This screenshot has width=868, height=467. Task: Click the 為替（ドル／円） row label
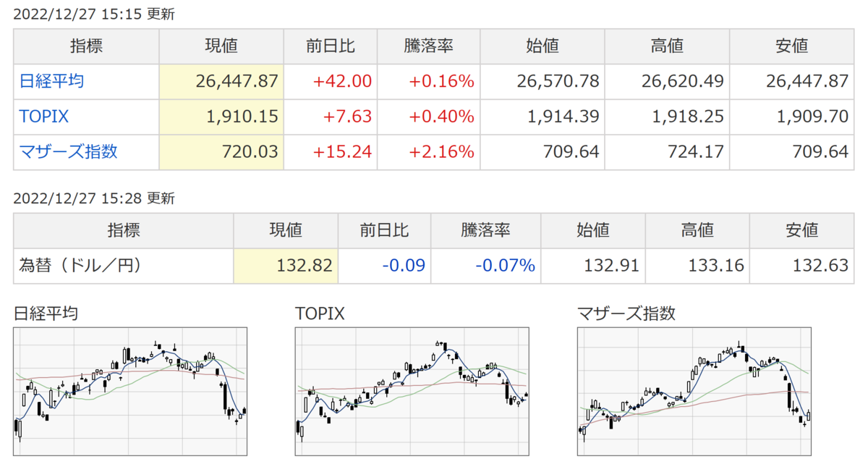(x=80, y=266)
